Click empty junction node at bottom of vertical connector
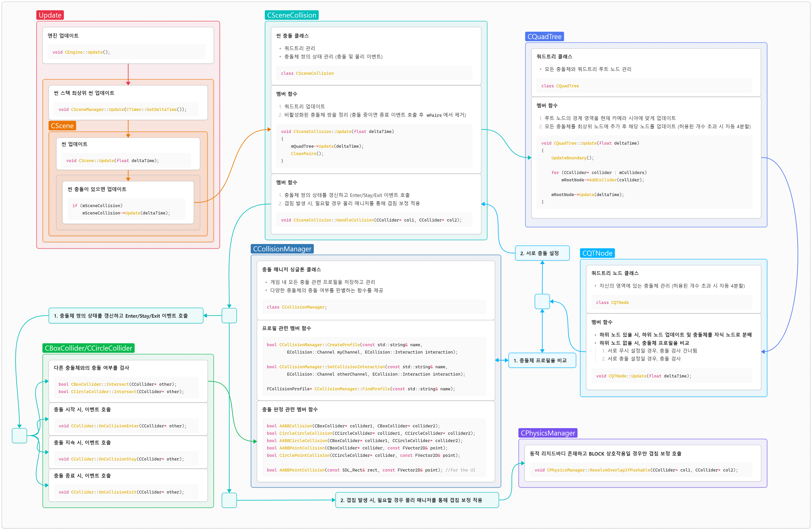This screenshot has width=812, height=530. tap(229, 500)
